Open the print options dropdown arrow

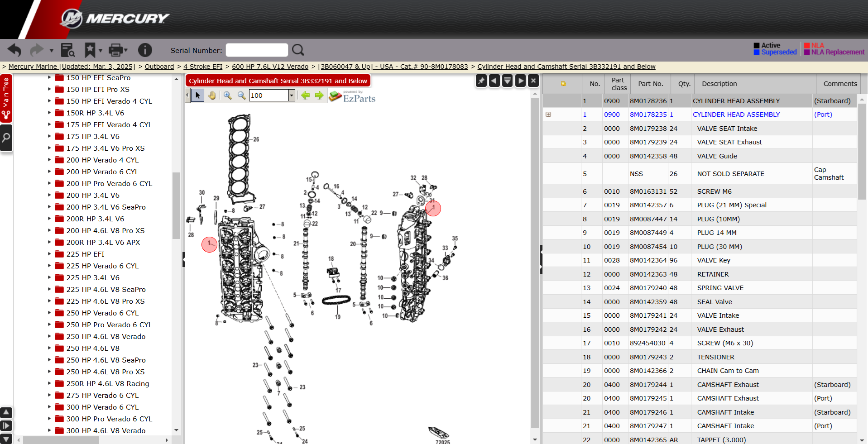coord(126,50)
